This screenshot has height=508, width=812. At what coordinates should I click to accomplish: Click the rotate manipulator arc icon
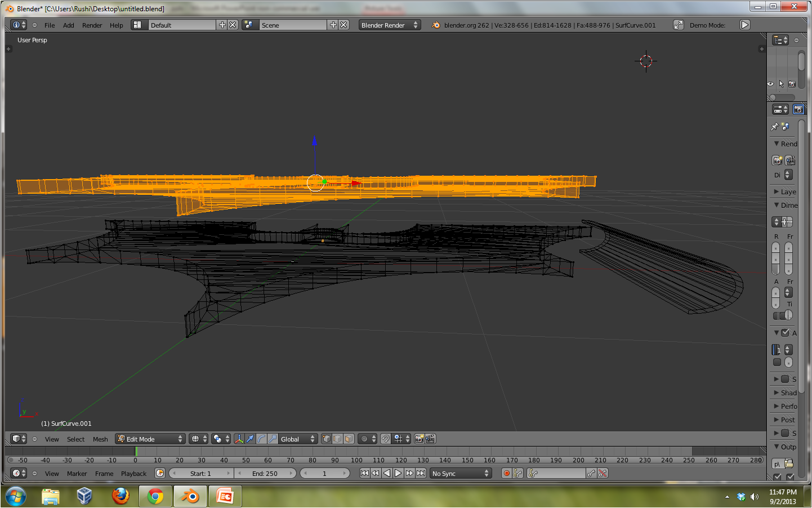[261, 439]
